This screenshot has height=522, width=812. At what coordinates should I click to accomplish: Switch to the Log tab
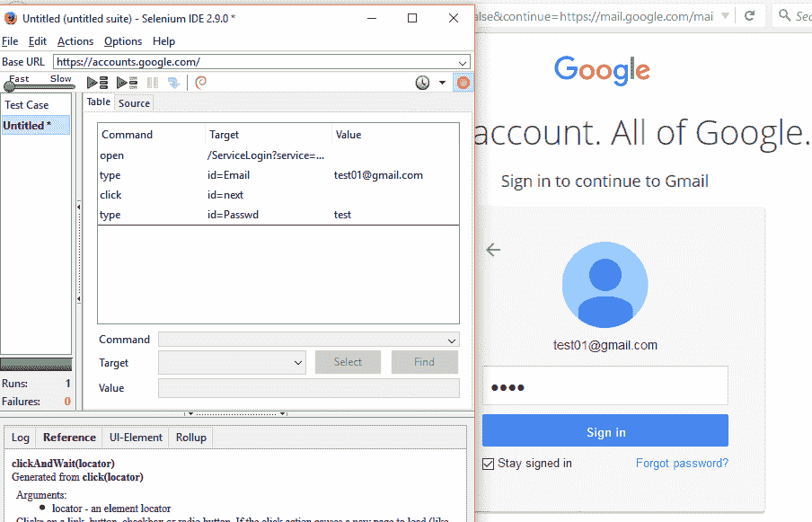[20, 438]
